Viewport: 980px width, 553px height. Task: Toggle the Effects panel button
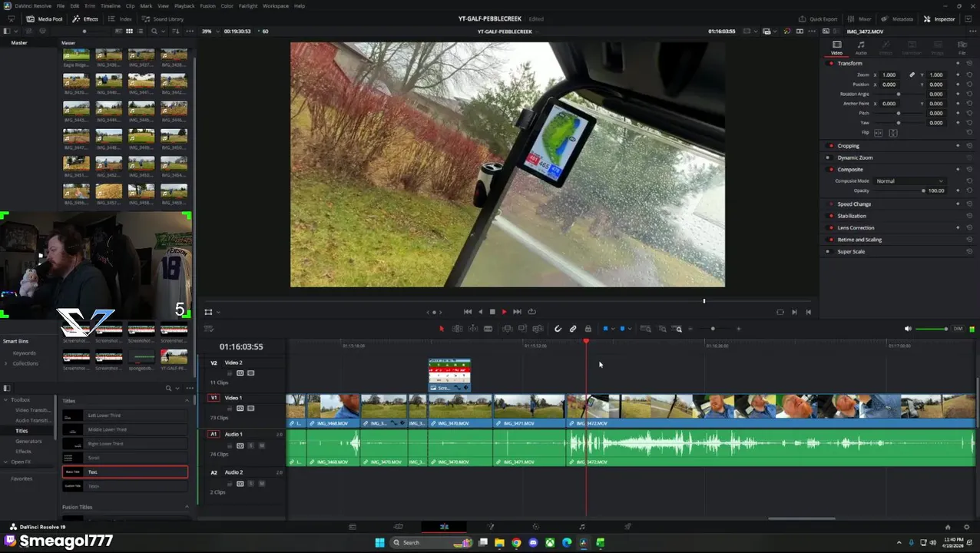click(x=86, y=18)
